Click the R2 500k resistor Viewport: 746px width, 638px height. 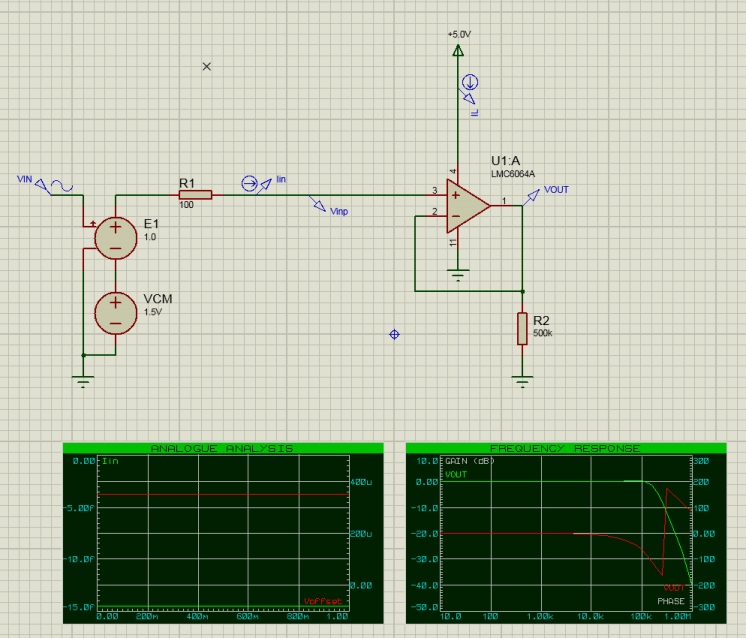pyautogui.click(x=522, y=328)
